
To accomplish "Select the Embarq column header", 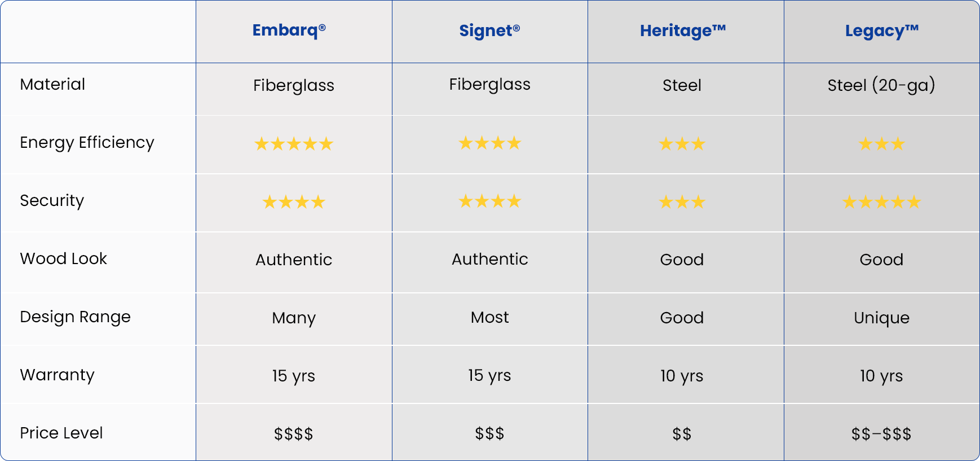I will [x=289, y=30].
